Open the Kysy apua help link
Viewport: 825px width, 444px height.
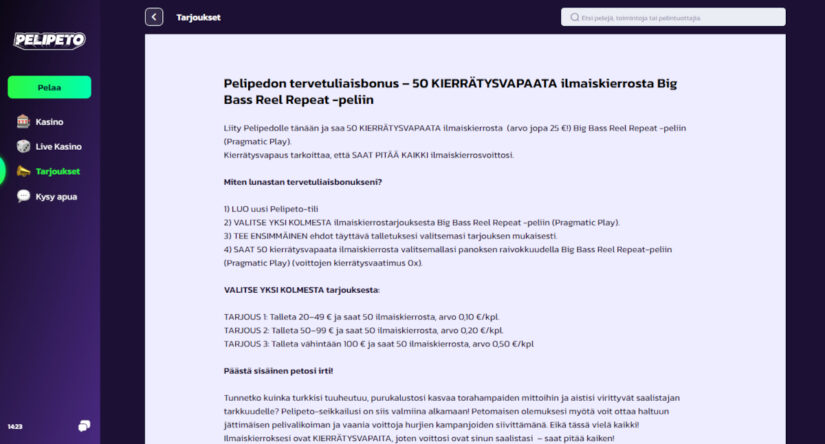pyautogui.click(x=56, y=196)
